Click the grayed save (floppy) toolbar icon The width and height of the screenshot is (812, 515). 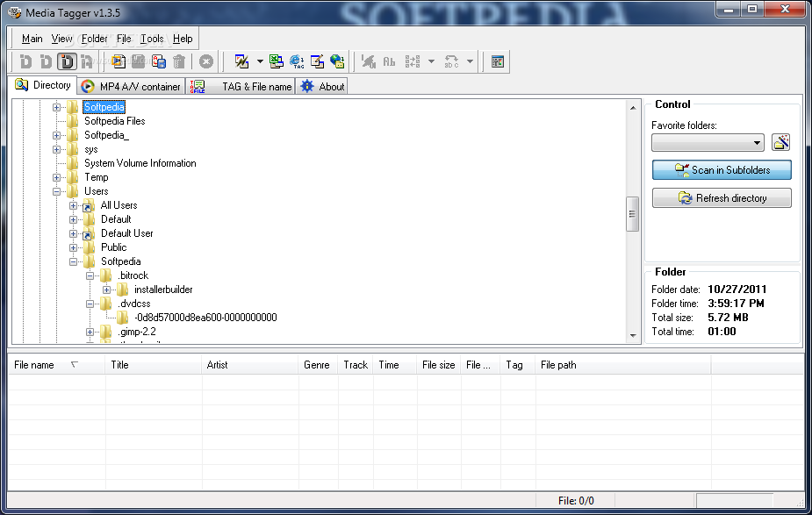point(139,61)
